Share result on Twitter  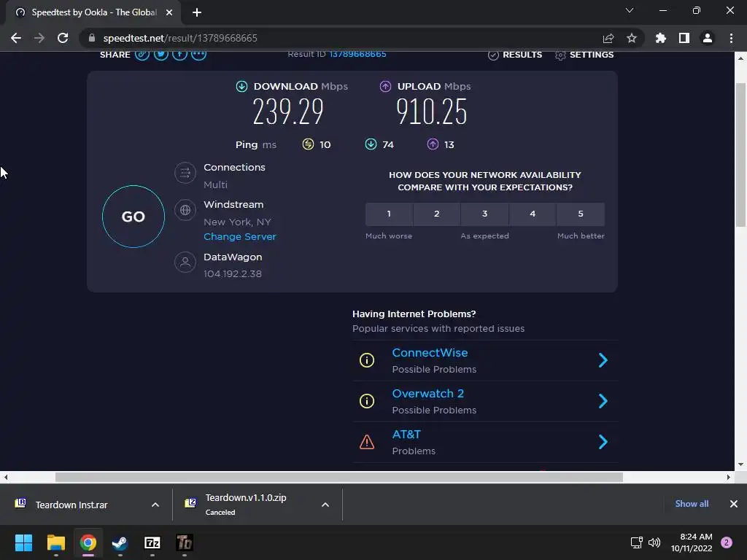(161, 54)
